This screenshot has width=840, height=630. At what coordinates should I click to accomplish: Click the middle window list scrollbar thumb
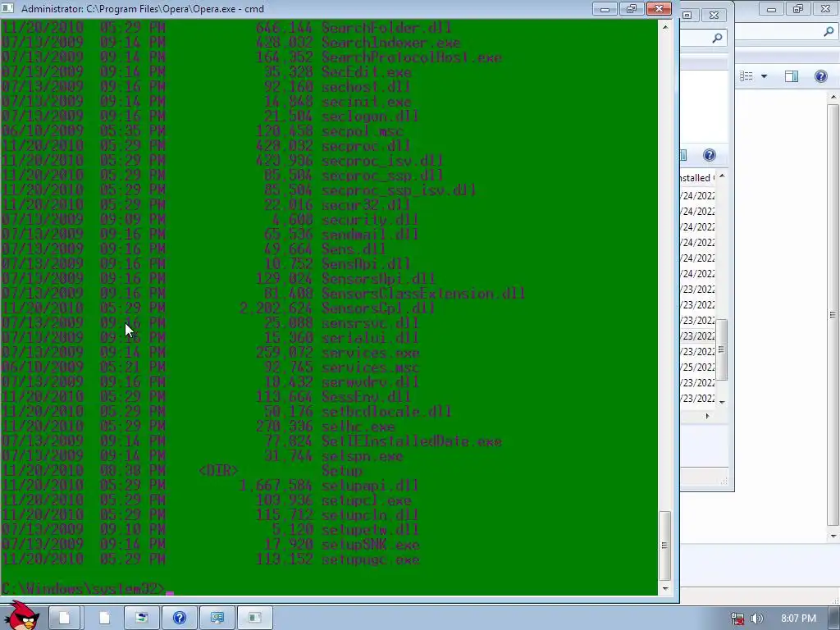(x=722, y=349)
